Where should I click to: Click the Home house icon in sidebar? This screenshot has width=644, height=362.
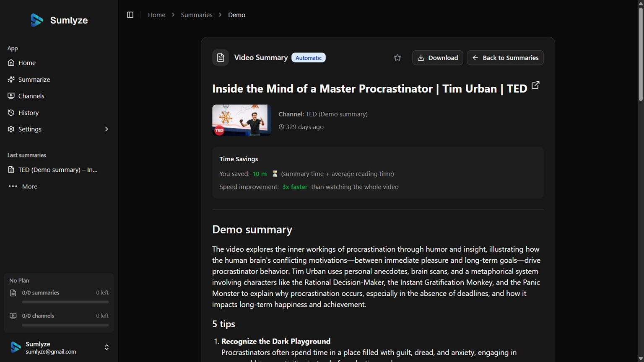pos(11,62)
